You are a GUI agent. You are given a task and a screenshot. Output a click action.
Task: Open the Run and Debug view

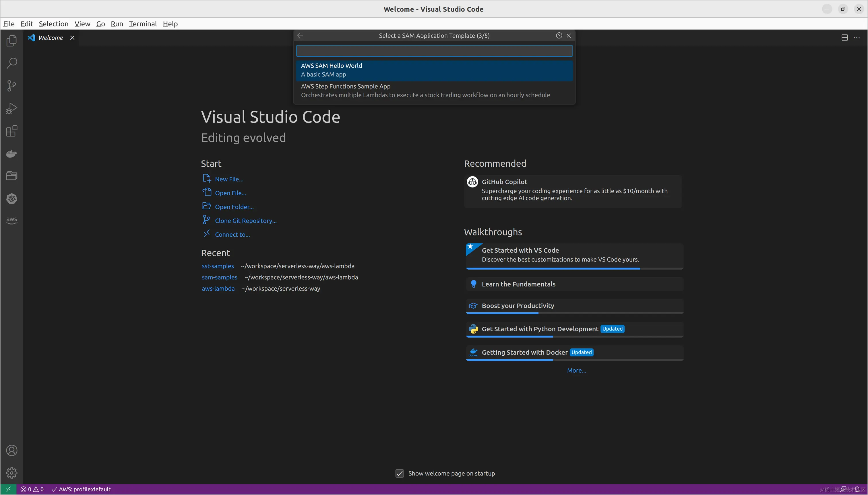point(11,108)
